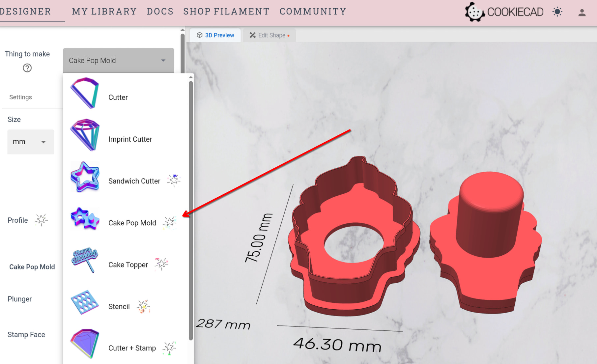The height and width of the screenshot is (364, 597).
Task: Select the Cake Pop Mold icon
Action: pos(85,218)
